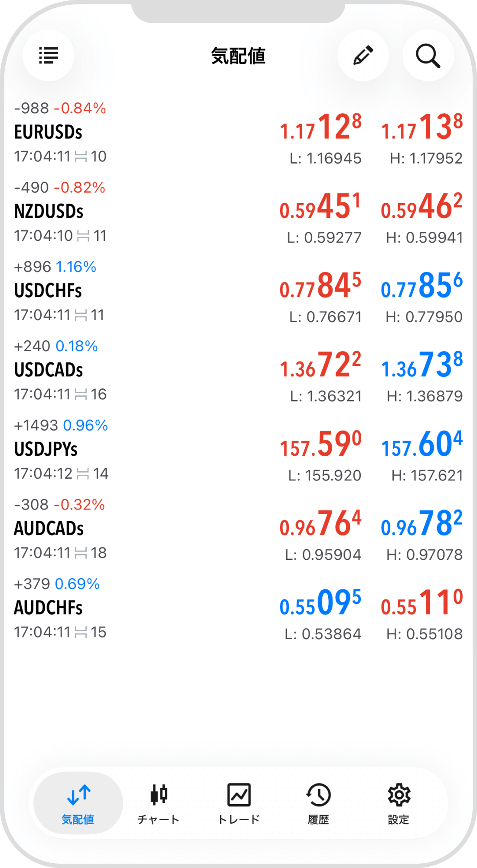The image size is (477, 868).
Task: Tap the チャート candlestick icon
Action: coord(159,795)
